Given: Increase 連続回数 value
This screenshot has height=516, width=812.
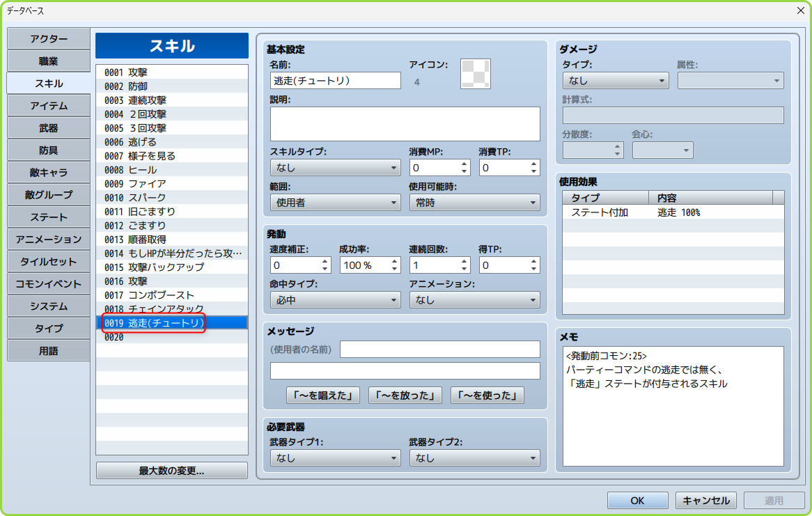Looking at the screenshot, I should pos(464,261).
